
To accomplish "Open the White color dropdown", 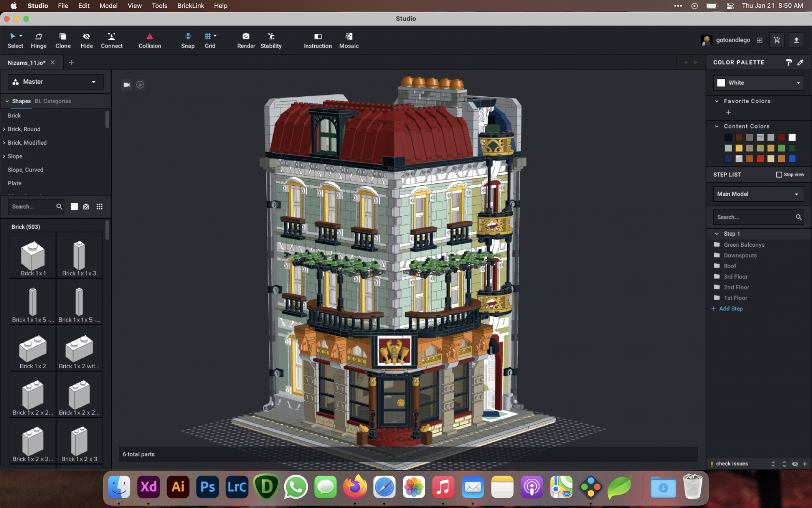I will coord(758,82).
